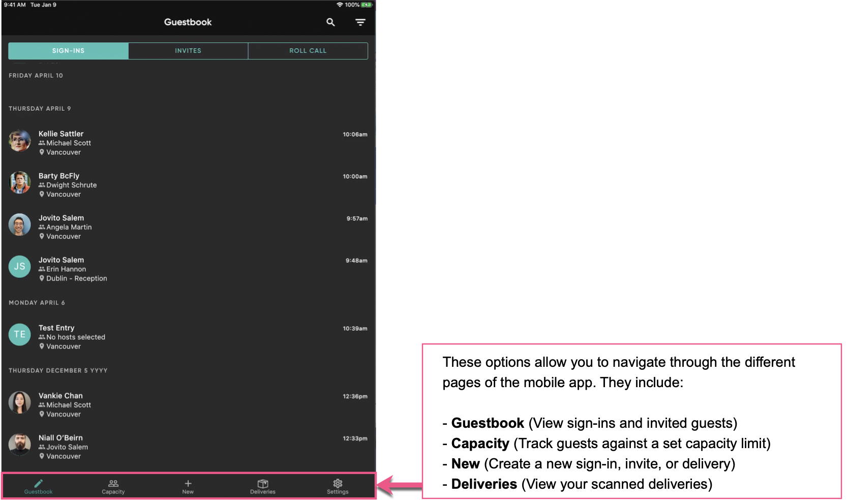Switch to the Invites tab
The image size is (848, 504).
pyautogui.click(x=188, y=50)
